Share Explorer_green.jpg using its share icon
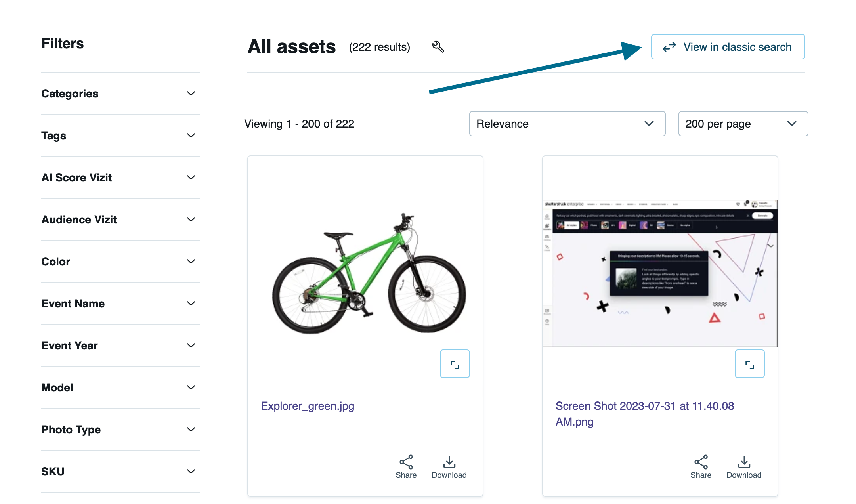 [x=406, y=462]
